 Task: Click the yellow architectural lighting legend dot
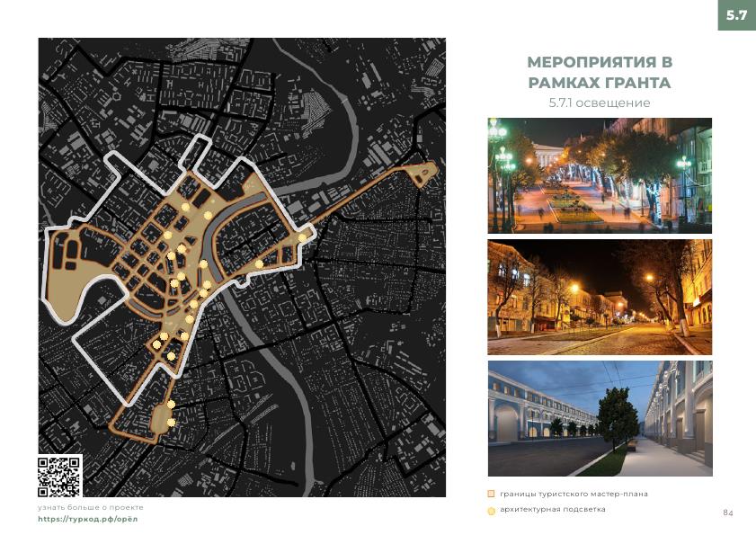point(492,511)
